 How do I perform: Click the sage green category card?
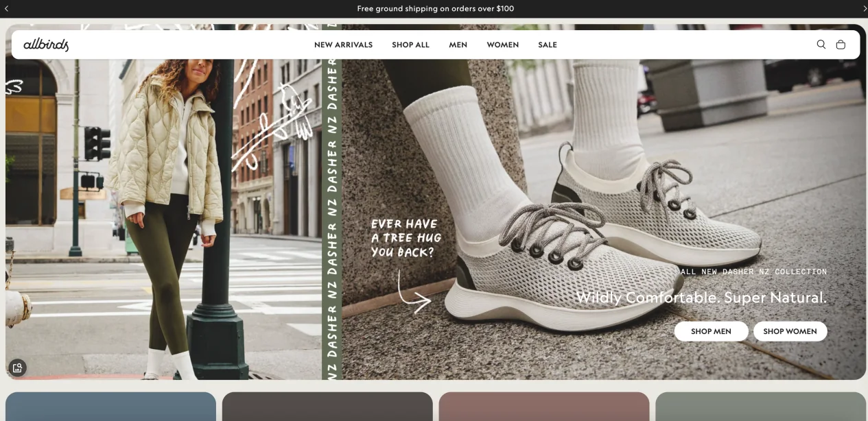pos(761,407)
